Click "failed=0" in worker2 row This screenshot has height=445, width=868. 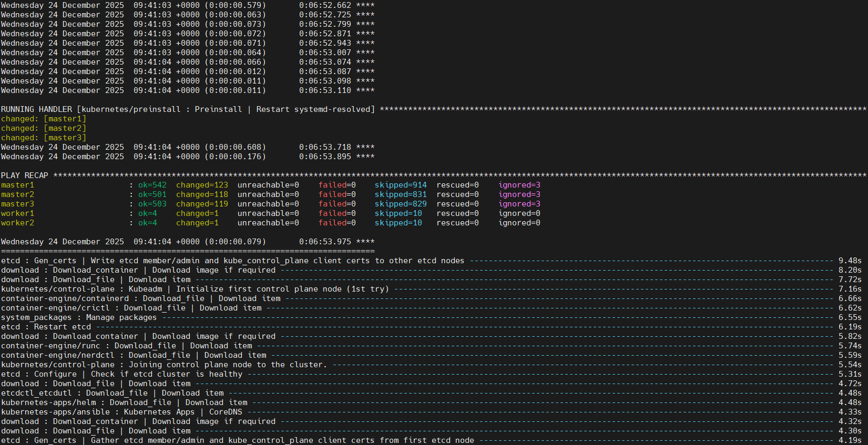click(x=337, y=223)
